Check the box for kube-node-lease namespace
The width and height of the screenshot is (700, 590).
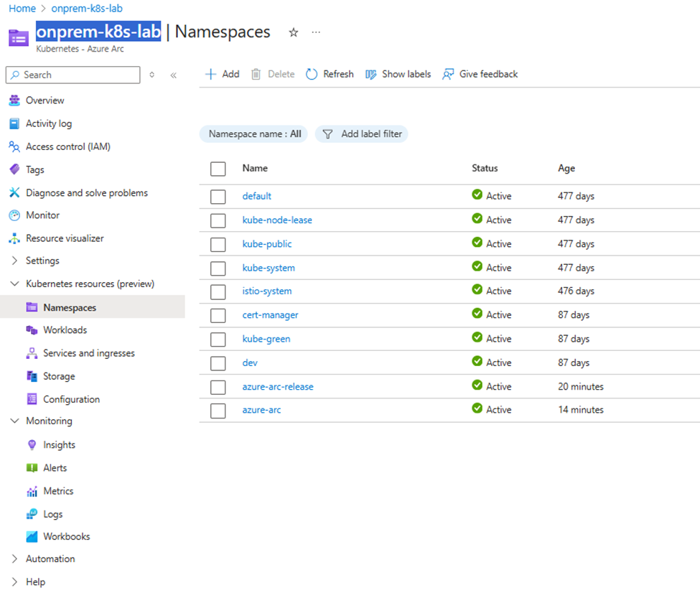click(218, 220)
